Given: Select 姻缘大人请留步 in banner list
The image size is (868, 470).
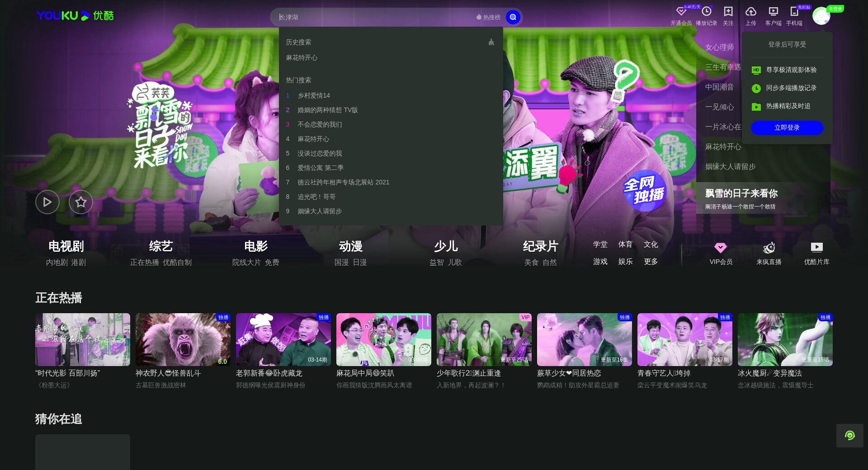Looking at the screenshot, I should pos(731,167).
